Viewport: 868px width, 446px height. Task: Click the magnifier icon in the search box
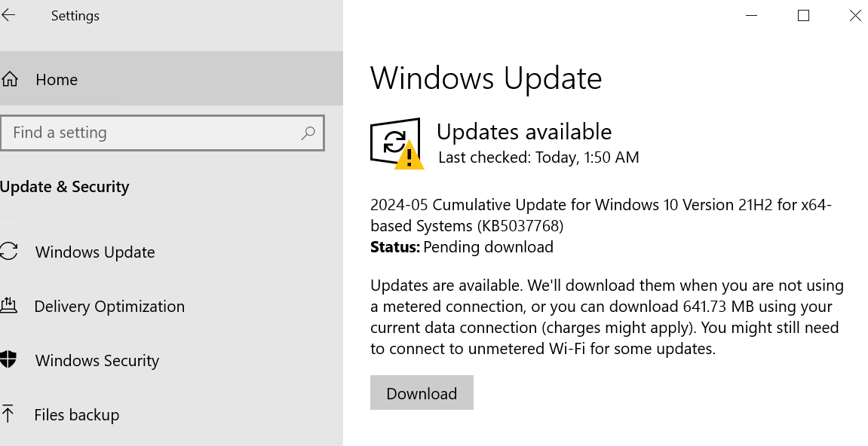308,133
